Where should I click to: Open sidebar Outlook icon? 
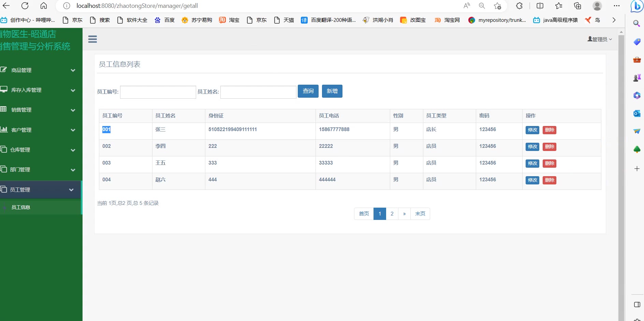pos(637,113)
